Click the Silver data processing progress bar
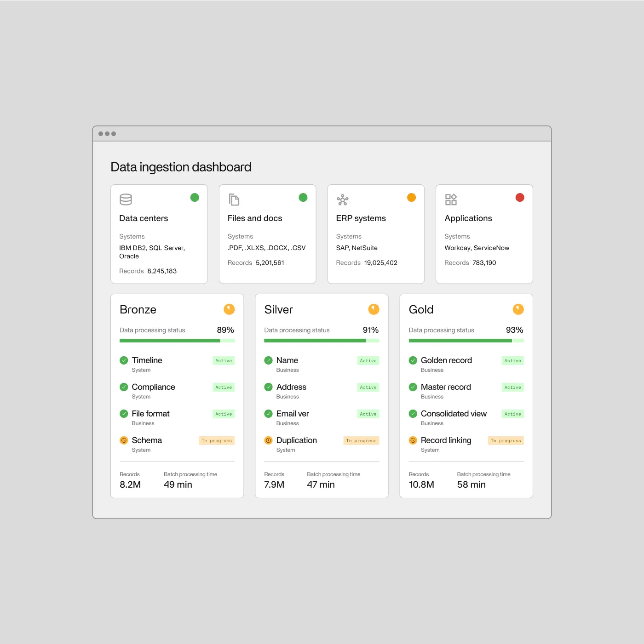This screenshot has height=644, width=644. [x=322, y=341]
